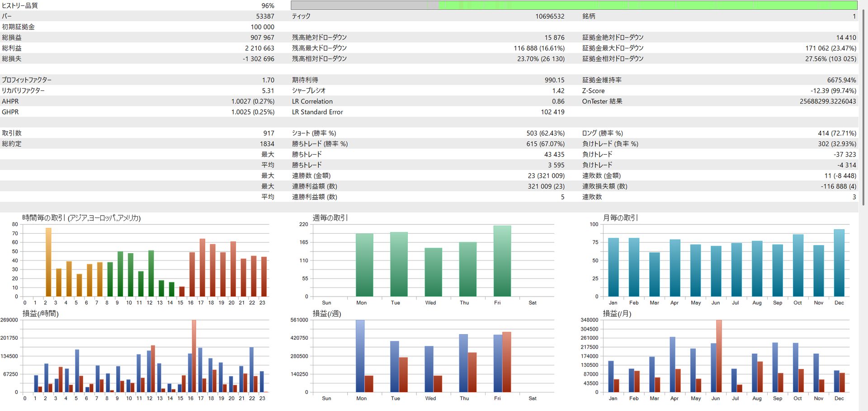Select the 総損益 value 907 967

(262, 38)
